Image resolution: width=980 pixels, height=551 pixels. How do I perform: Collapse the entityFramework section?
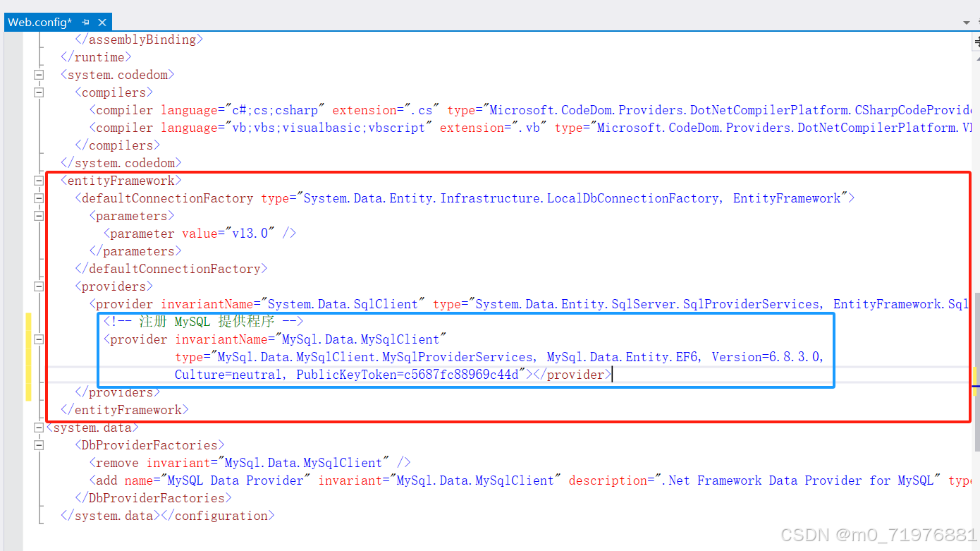(x=39, y=180)
